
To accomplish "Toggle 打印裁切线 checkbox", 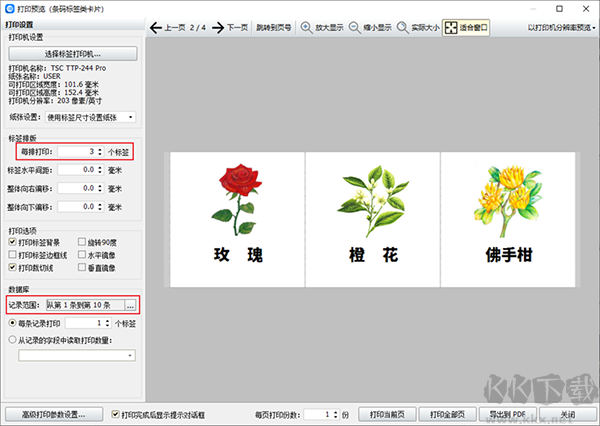I will [12, 268].
